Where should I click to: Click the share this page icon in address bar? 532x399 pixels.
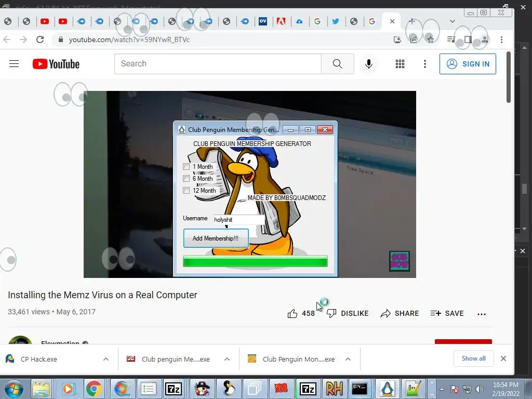(x=414, y=39)
